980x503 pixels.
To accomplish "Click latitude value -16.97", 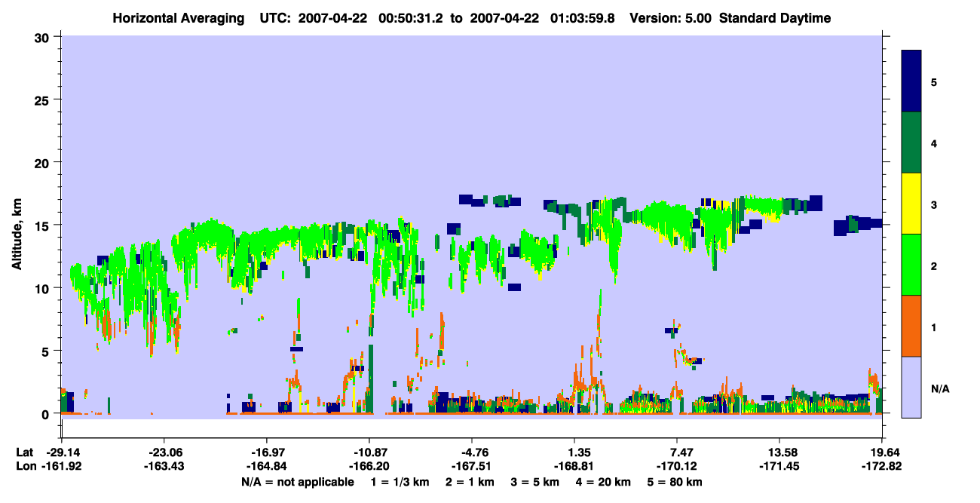I will 268,452.
